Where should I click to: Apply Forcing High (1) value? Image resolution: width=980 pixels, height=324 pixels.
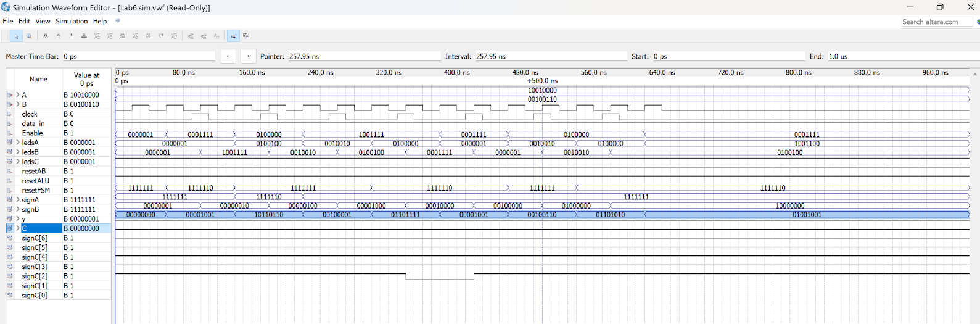(72, 36)
